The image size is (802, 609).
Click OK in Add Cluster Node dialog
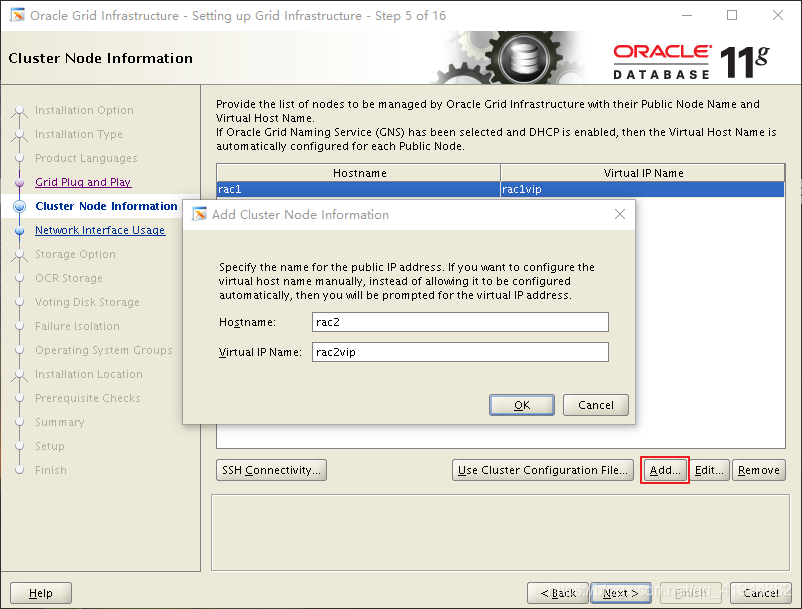click(521, 405)
